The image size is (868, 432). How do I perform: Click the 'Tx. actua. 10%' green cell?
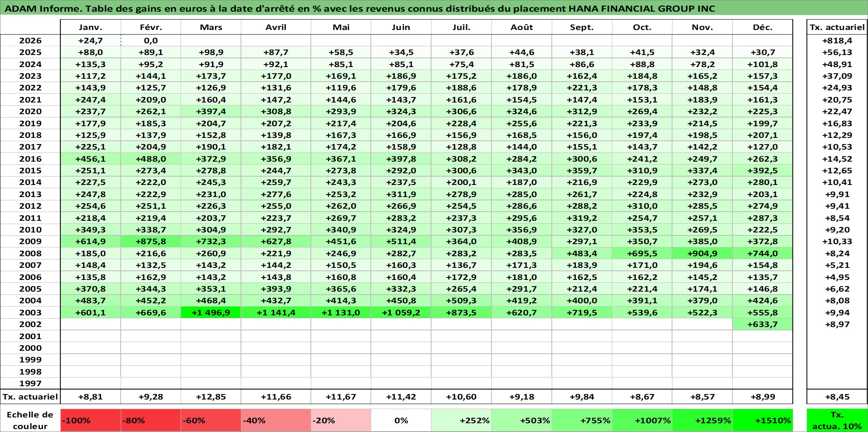pyautogui.click(x=837, y=420)
